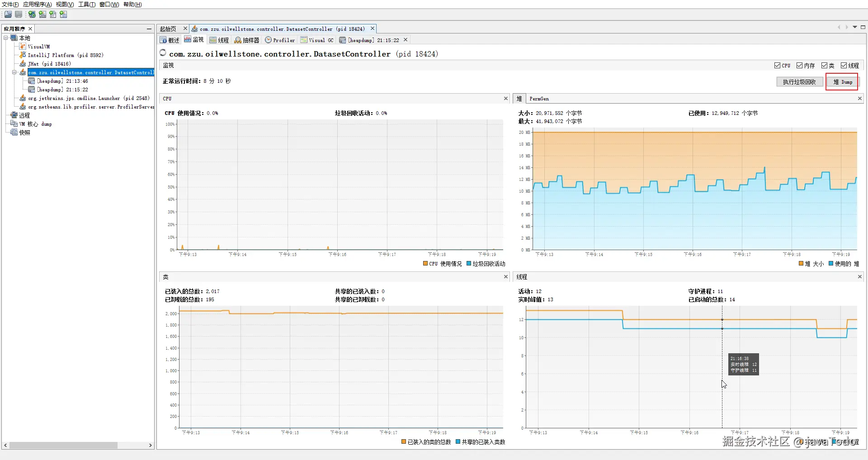Switch to the 起始页 tab
The height and width of the screenshot is (460, 868).
(x=168, y=29)
